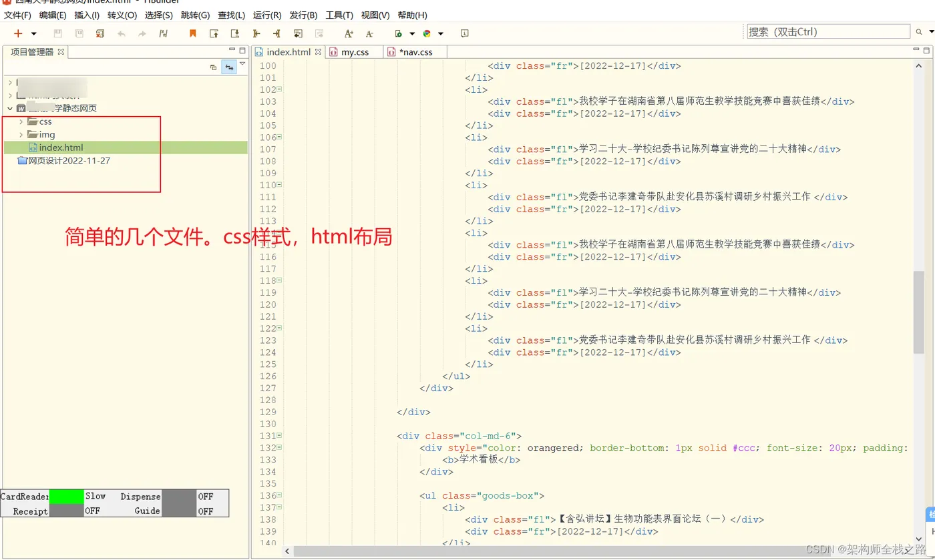The width and height of the screenshot is (935, 560).
Task: Activate the index.html editor tab
Action: [x=288, y=52]
